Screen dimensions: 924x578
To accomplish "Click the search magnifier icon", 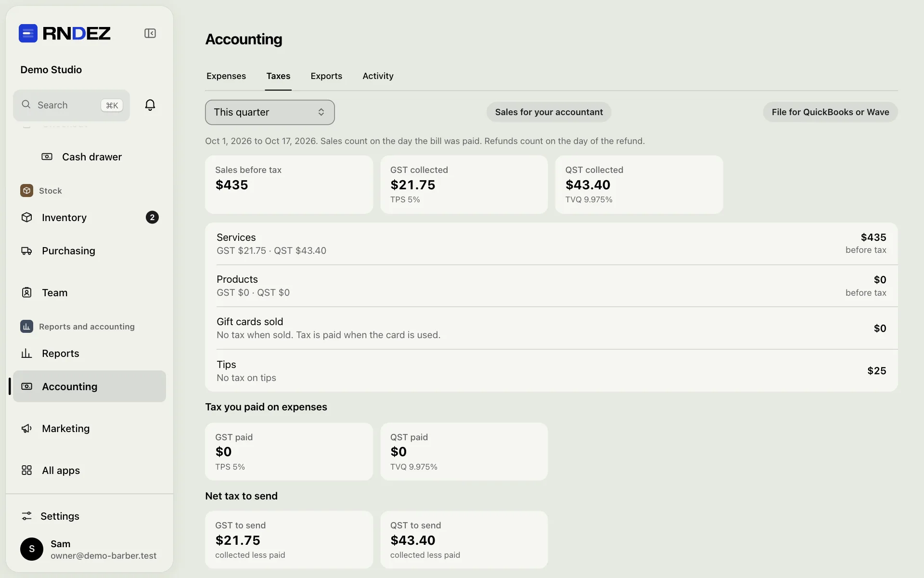I will point(26,105).
